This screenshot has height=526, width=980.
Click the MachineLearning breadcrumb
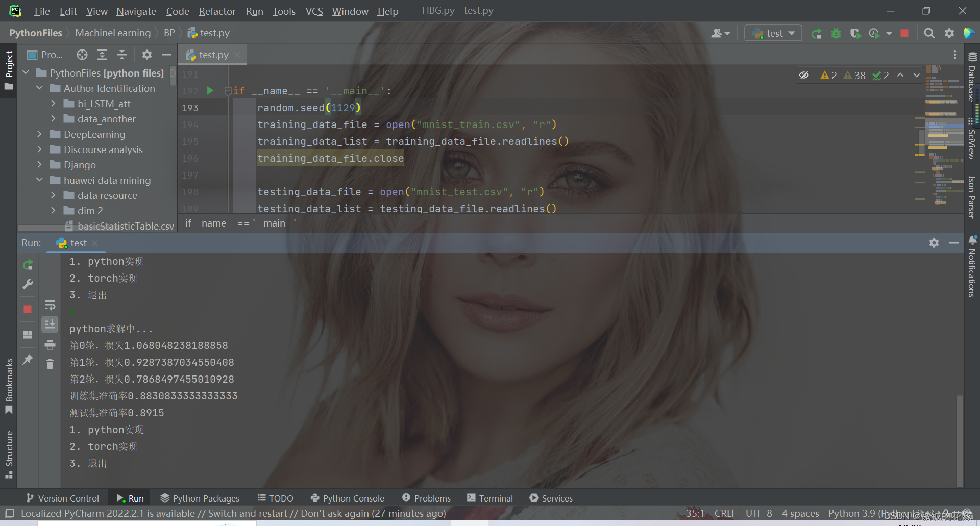pyautogui.click(x=113, y=33)
